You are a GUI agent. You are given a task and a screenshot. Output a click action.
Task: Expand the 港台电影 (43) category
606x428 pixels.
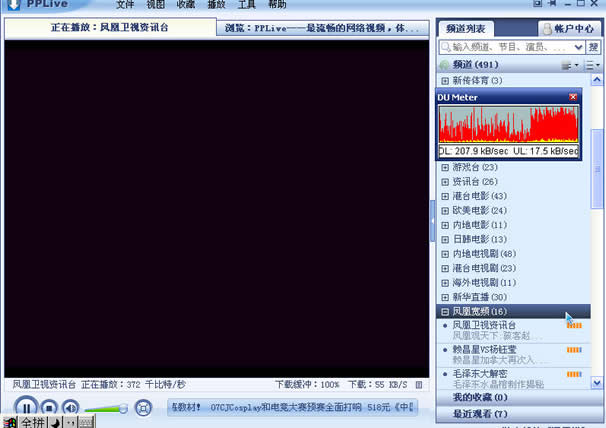coord(445,196)
